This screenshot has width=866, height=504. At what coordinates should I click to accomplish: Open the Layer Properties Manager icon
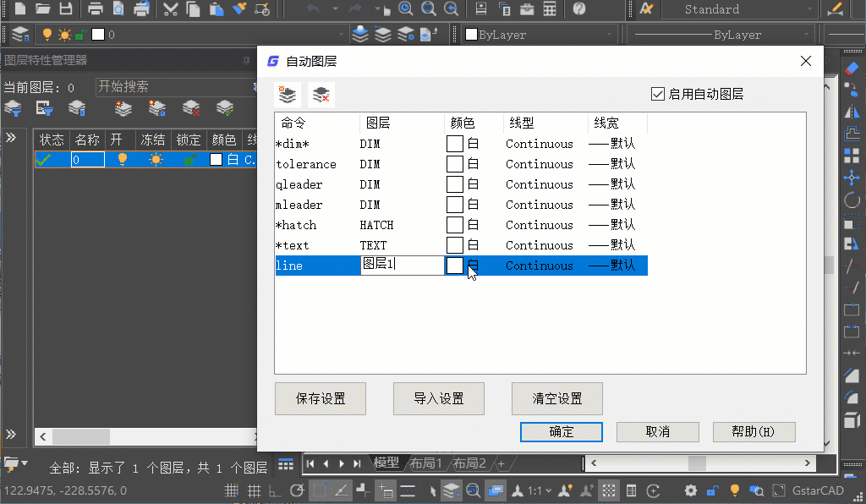19,35
